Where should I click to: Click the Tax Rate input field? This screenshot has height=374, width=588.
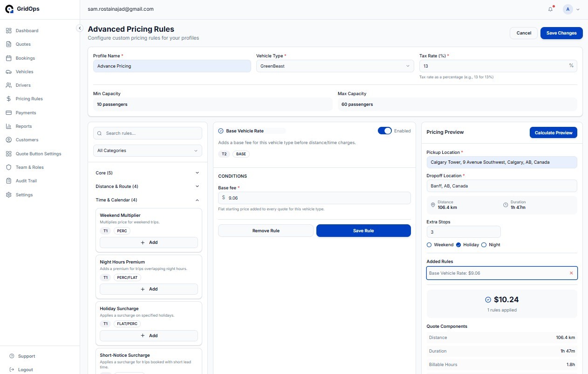(498, 66)
